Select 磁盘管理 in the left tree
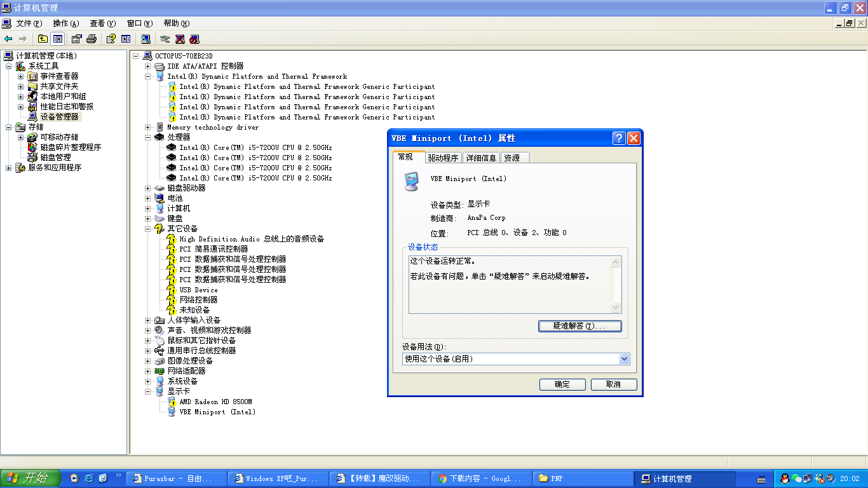 55,158
